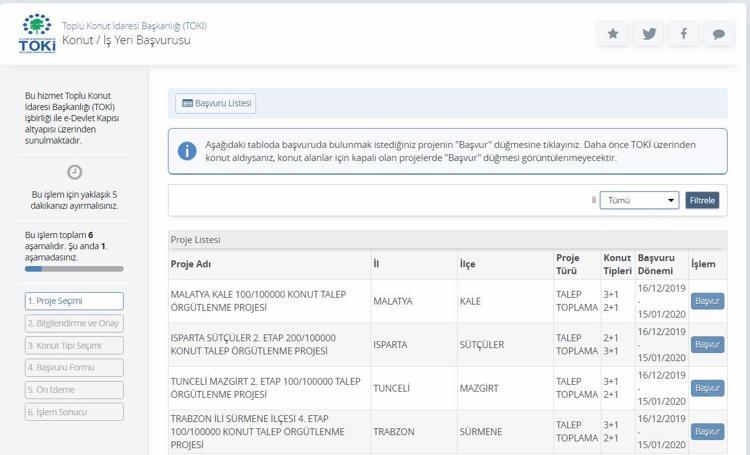Share page via Facebook icon
This screenshot has height=455, width=750.
(683, 34)
